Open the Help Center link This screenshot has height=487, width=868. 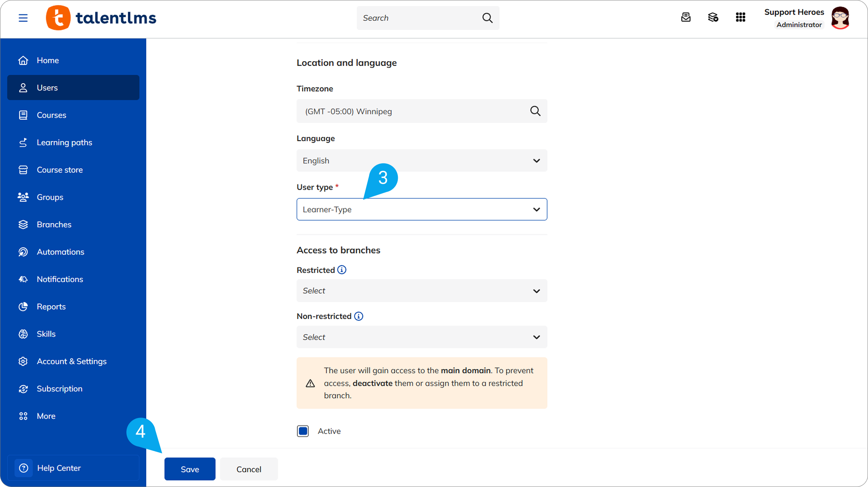[x=73, y=468]
